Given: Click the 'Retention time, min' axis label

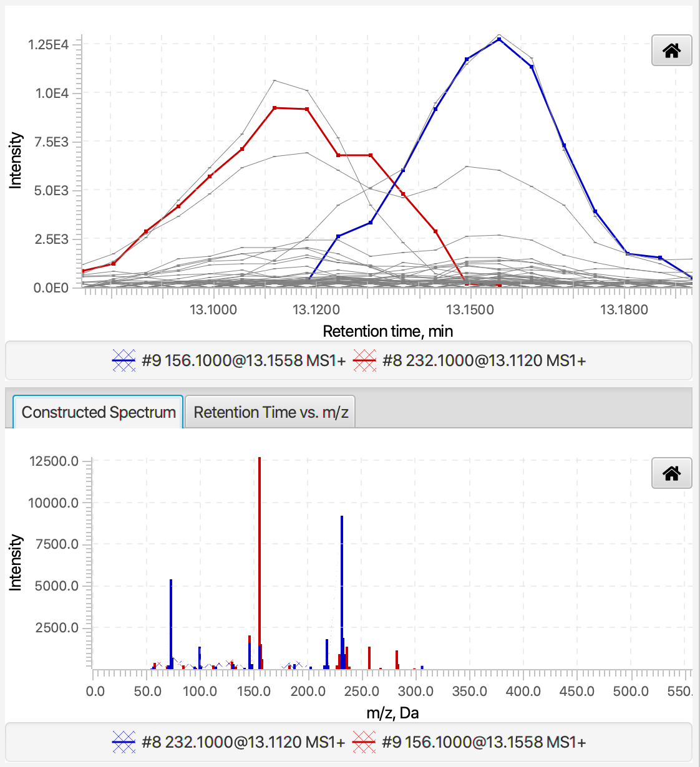Looking at the screenshot, I should coord(388,331).
